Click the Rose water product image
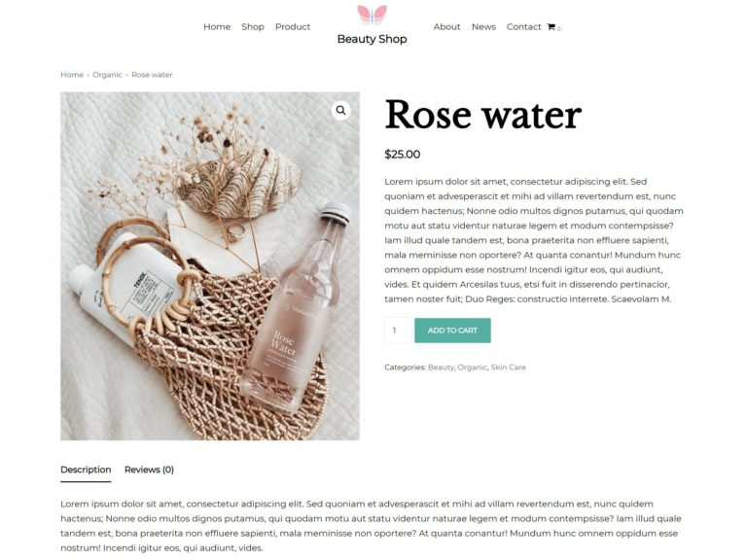 point(210,266)
